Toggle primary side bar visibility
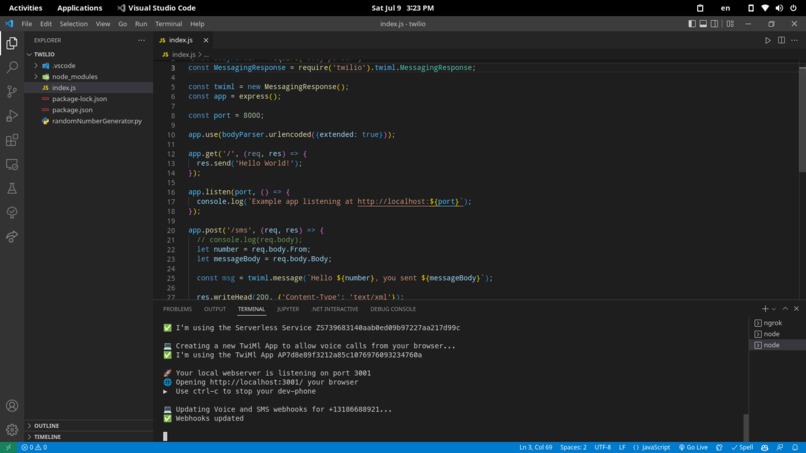Viewport: 806px width, 453px height. (x=692, y=24)
